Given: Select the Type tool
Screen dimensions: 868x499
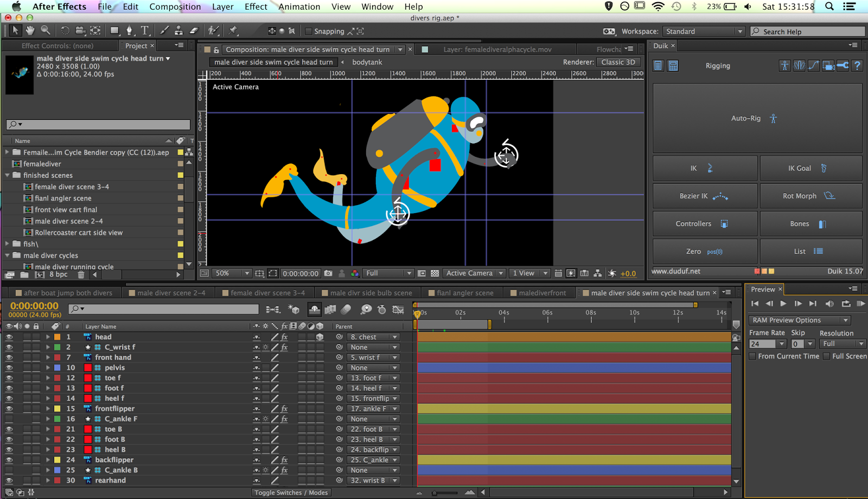Looking at the screenshot, I should tap(145, 30).
